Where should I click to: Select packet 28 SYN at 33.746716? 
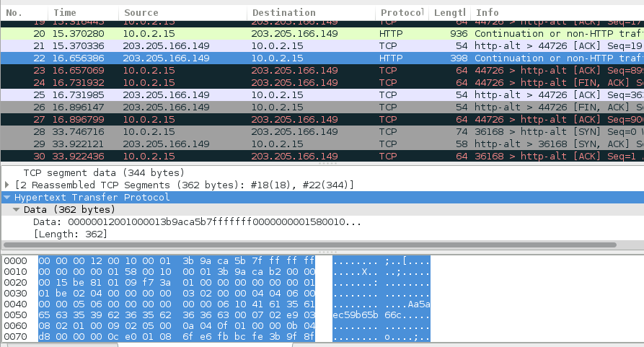pyautogui.click(x=322, y=132)
